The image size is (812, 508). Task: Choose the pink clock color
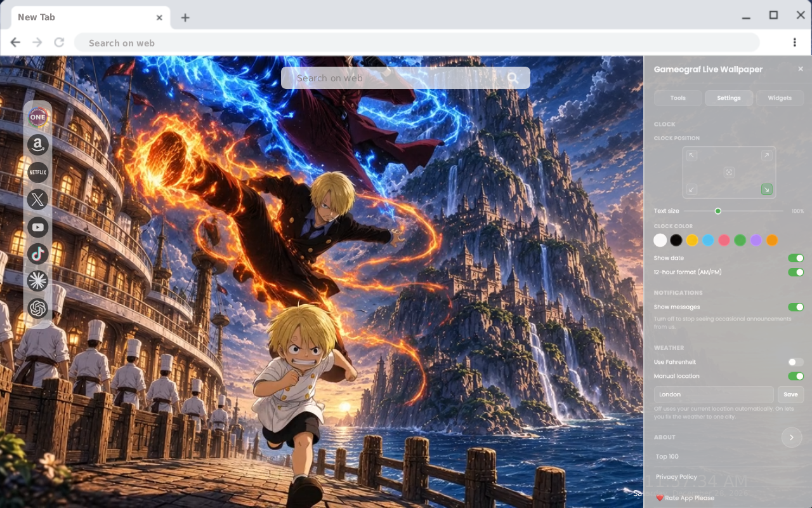click(x=724, y=240)
